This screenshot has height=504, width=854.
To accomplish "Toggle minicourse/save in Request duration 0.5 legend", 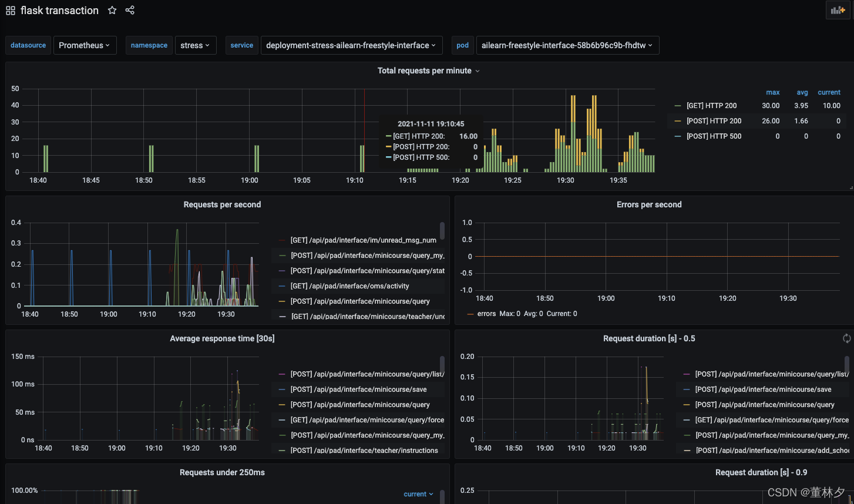I will click(x=763, y=389).
